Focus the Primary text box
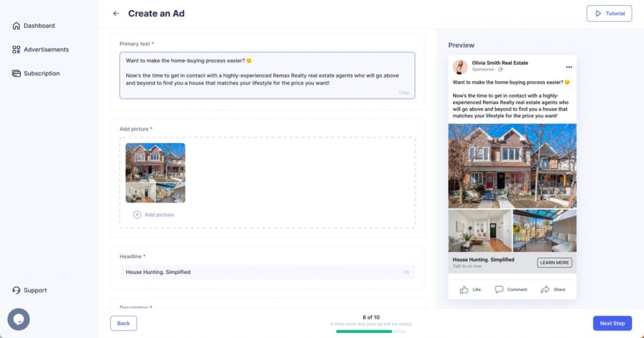Screen dimensions: 644x338 (x=267, y=76)
